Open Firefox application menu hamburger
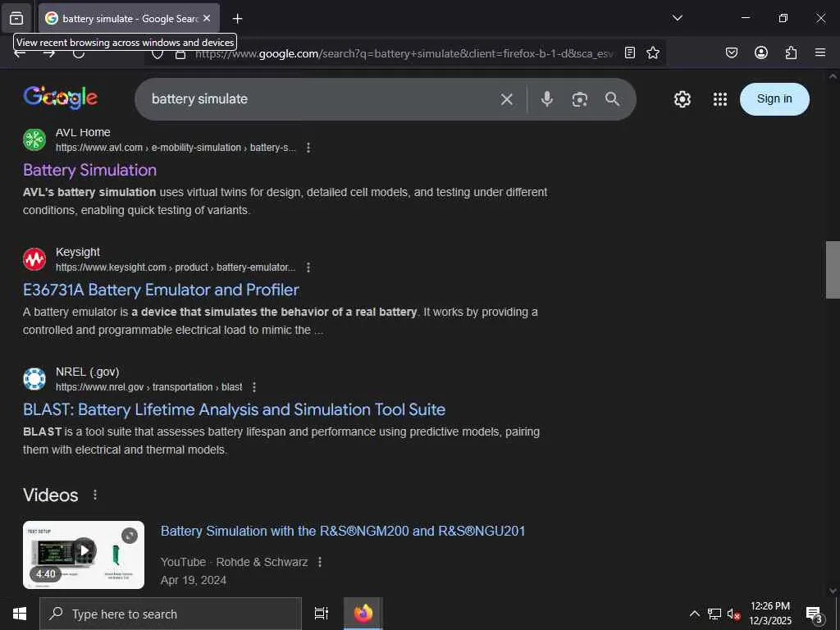 point(819,52)
